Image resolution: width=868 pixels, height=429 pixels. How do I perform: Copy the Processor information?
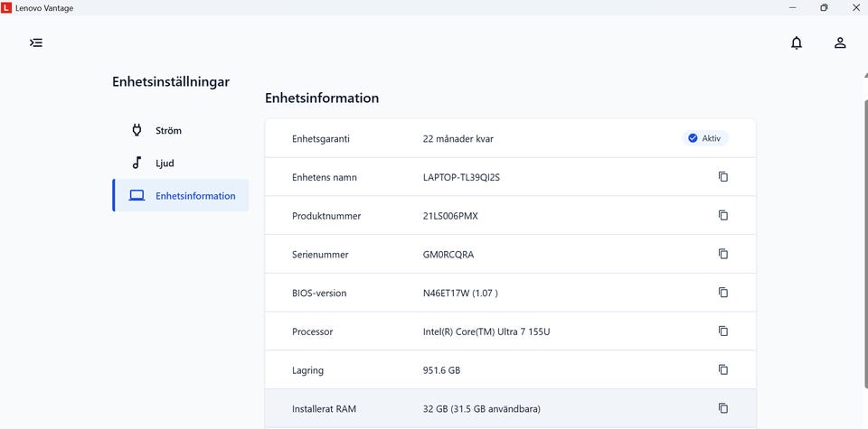pos(722,331)
